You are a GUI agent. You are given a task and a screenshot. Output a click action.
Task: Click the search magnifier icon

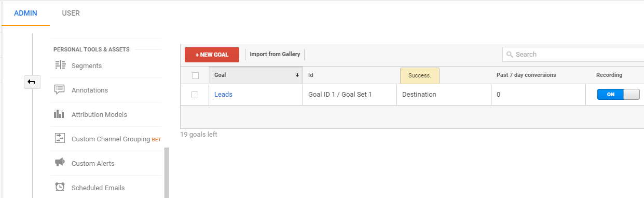(x=510, y=55)
